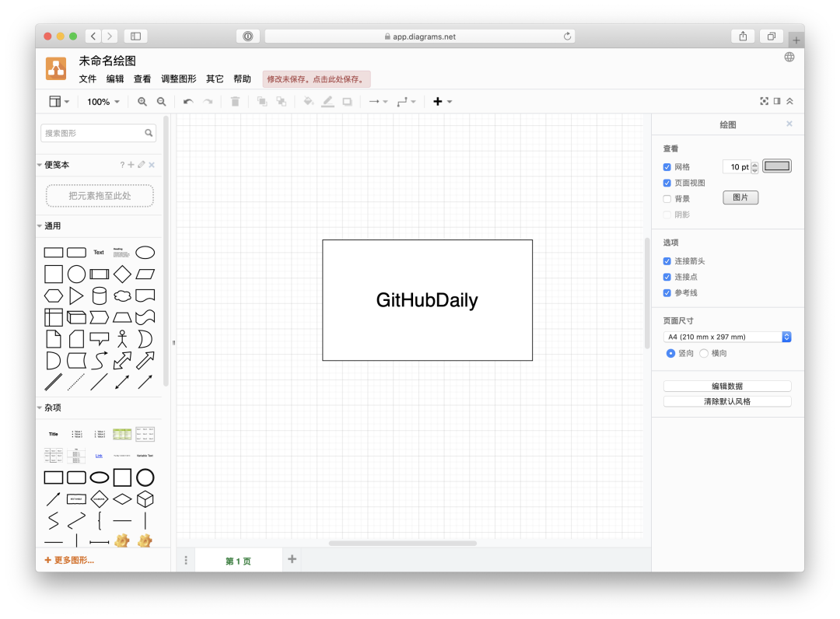840x619 pixels.
Task: Toggle the 连接箭头 checkbox
Action: pos(667,261)
